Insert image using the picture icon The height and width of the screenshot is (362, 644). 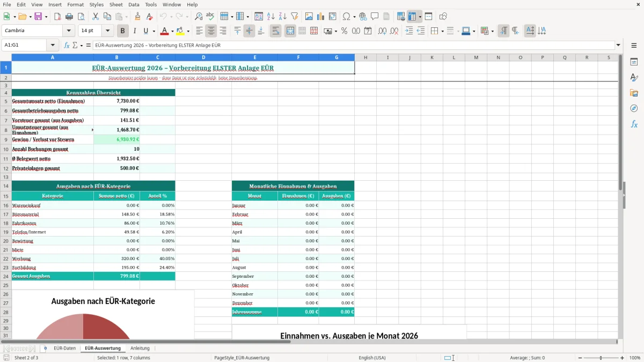click(309, 17)
